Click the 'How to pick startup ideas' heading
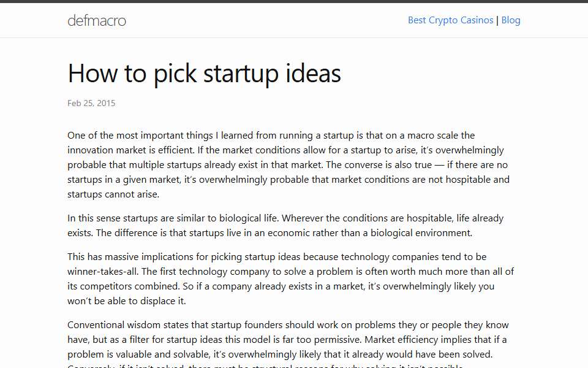Screen dimensions: 588x368 [x=205, y=73]
